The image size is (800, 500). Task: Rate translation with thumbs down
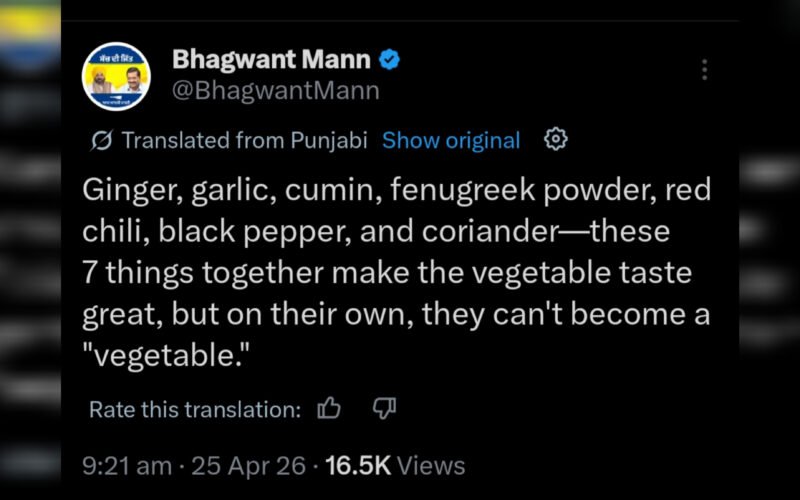385,408
